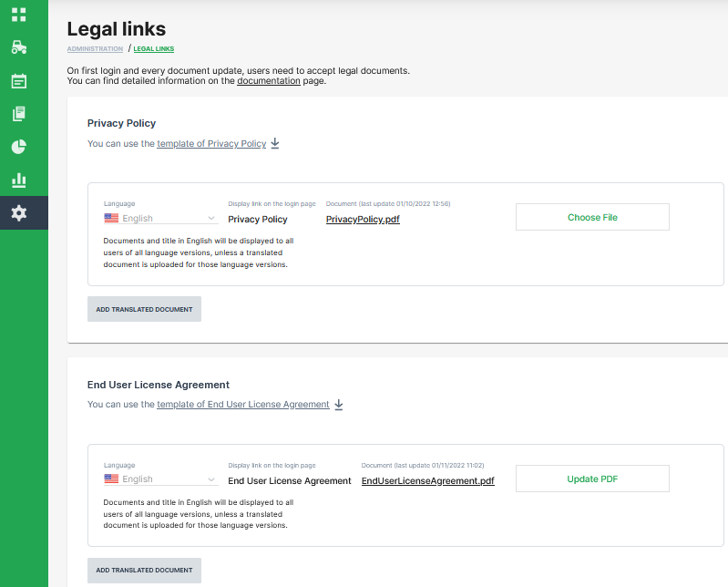Open the dashboard grid icon in sidebar

click(x=18, y=15)
